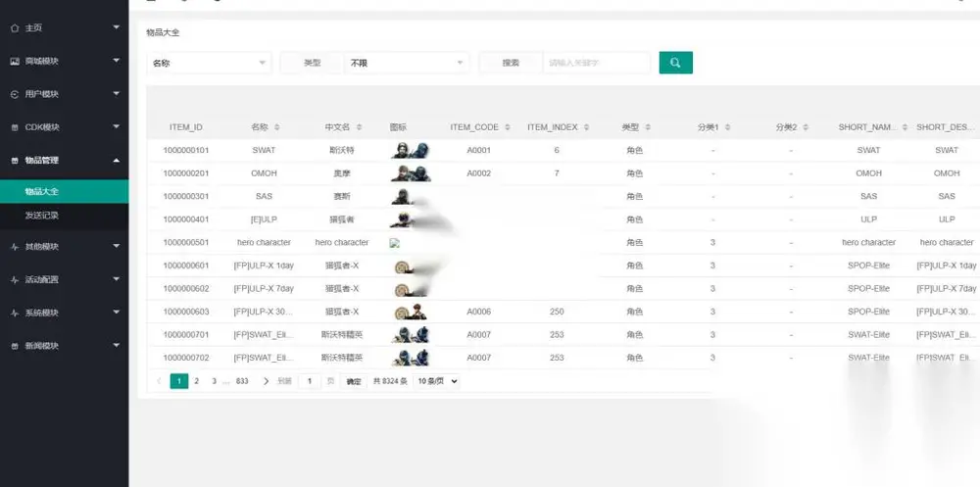Click the 奥摩 Chinese name cell
Screen dimensions: 980x487
[342, 173]
